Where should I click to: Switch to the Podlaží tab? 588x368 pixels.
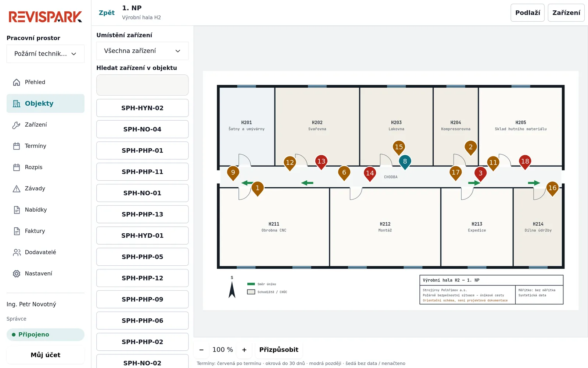coord(527,13)
